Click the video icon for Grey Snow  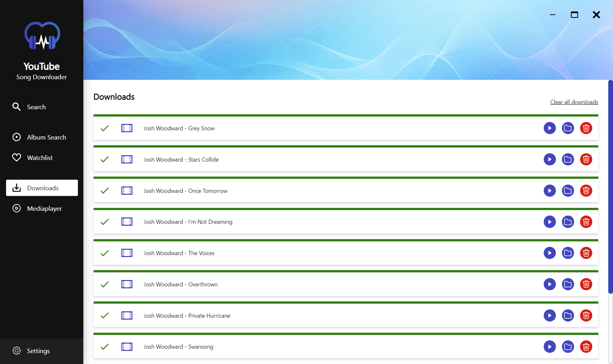click(x=127, y=128)
